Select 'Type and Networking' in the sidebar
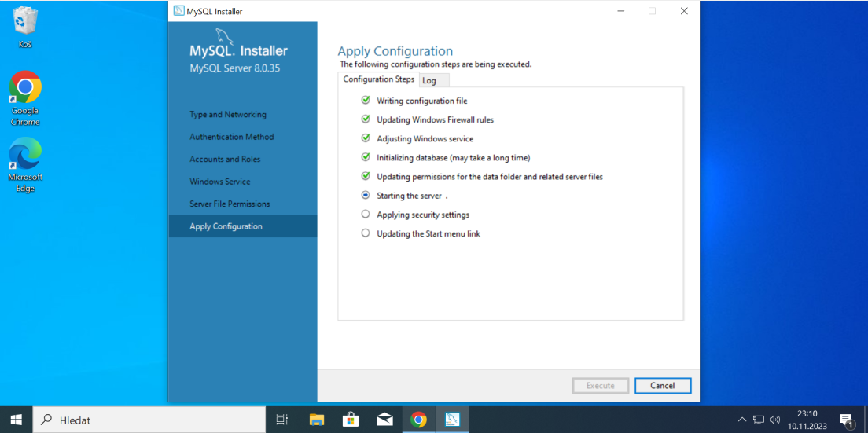 228,115
